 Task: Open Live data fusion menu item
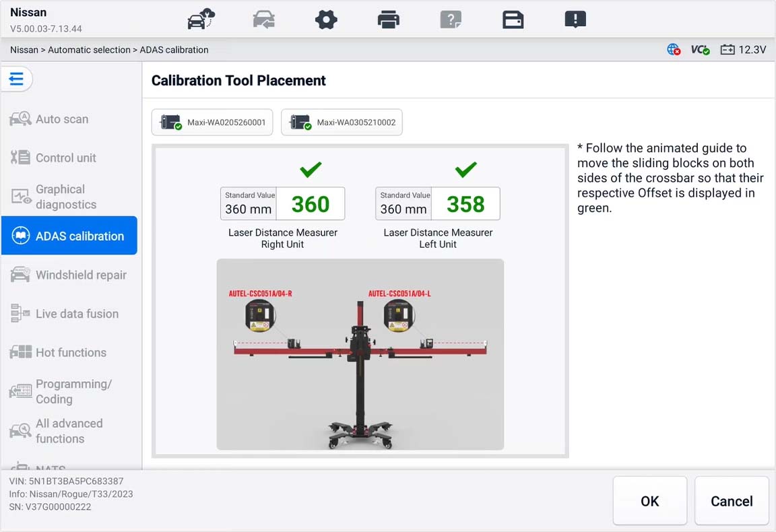point(69,314)
